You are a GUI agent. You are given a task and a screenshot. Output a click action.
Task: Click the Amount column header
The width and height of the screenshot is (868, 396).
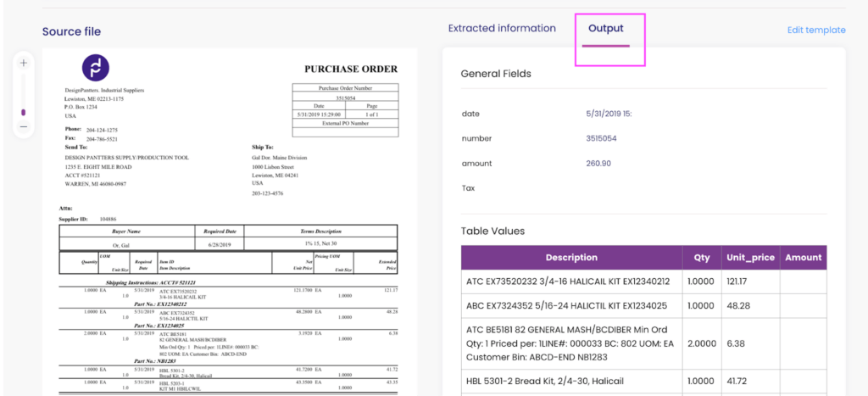[803, 258]
